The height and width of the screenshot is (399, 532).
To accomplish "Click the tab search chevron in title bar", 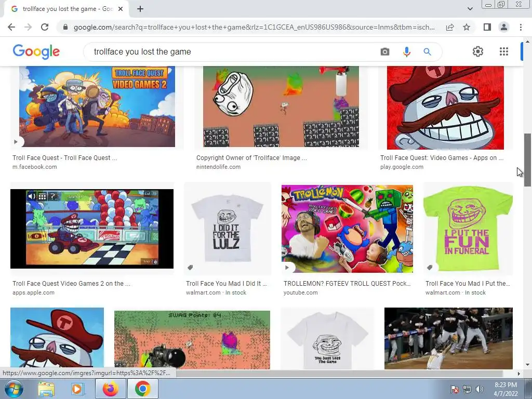I will pos(470,9).
